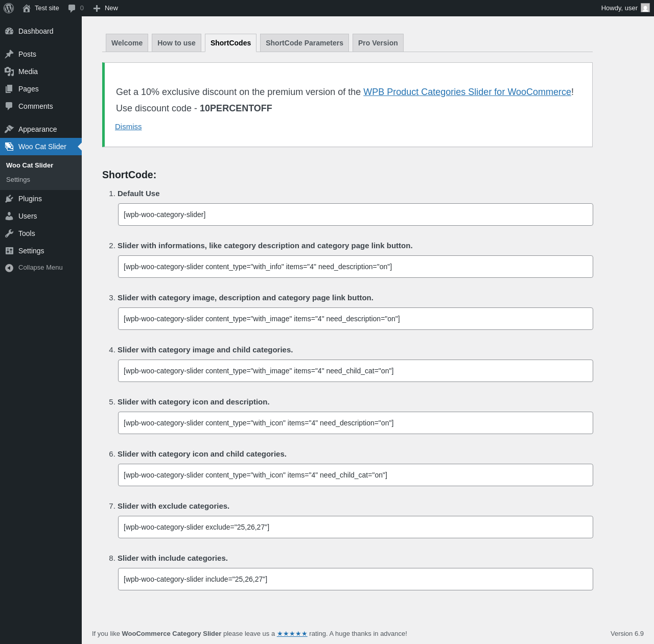Image resolution: width=654 pixels, height=644 pixels.
Task: Open the ShortCode Parameters tab
Action: pos(305,43)
